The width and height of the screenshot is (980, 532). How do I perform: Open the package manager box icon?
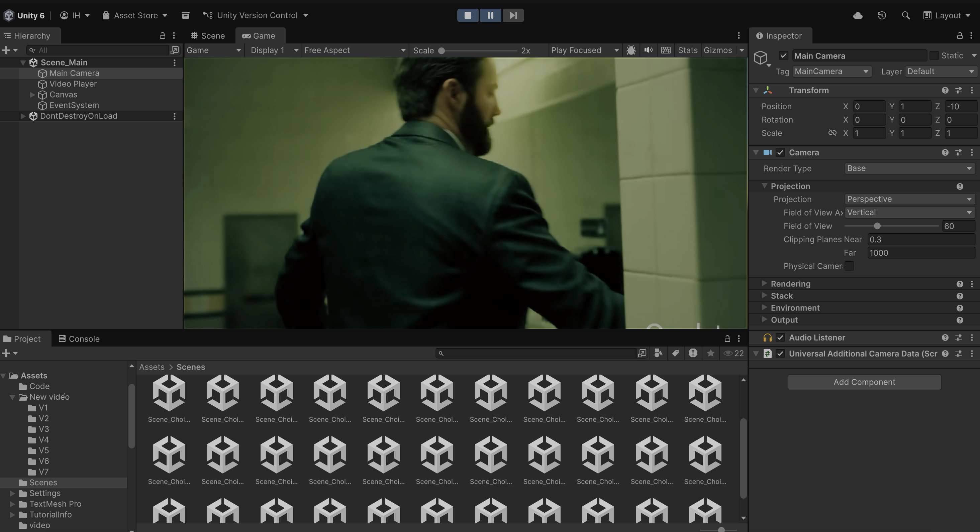[x=185, y=15]
